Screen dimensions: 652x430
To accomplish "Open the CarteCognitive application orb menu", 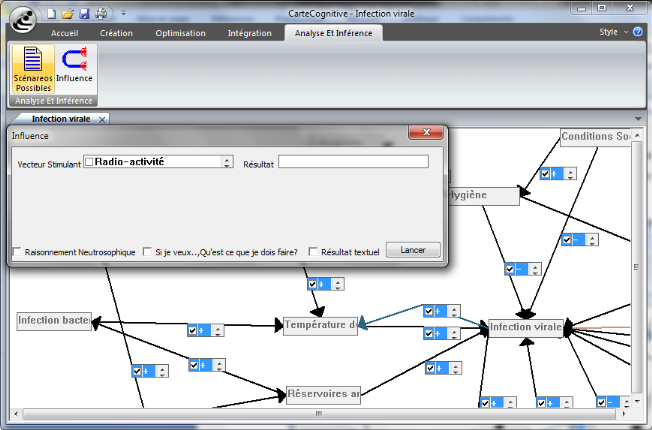I will 23,20.
